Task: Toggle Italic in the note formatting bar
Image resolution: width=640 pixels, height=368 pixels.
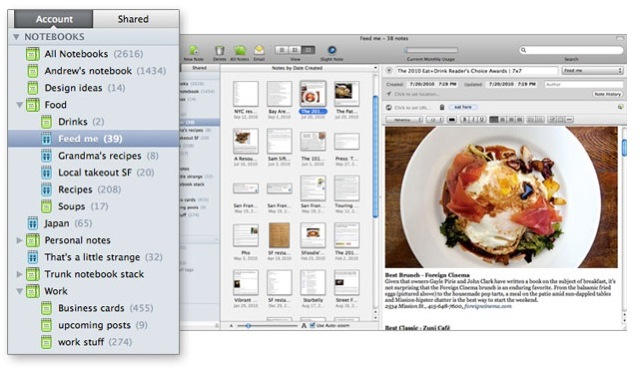Action: click(473, 120)
